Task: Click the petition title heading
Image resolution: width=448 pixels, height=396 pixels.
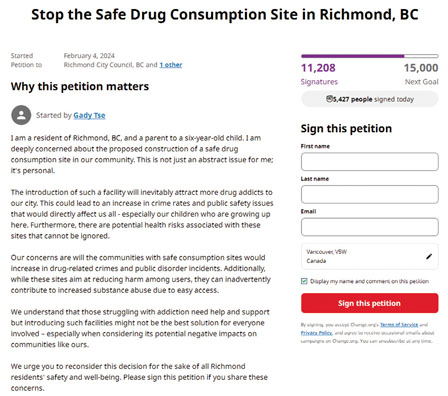Action: (x=225, y=15)
